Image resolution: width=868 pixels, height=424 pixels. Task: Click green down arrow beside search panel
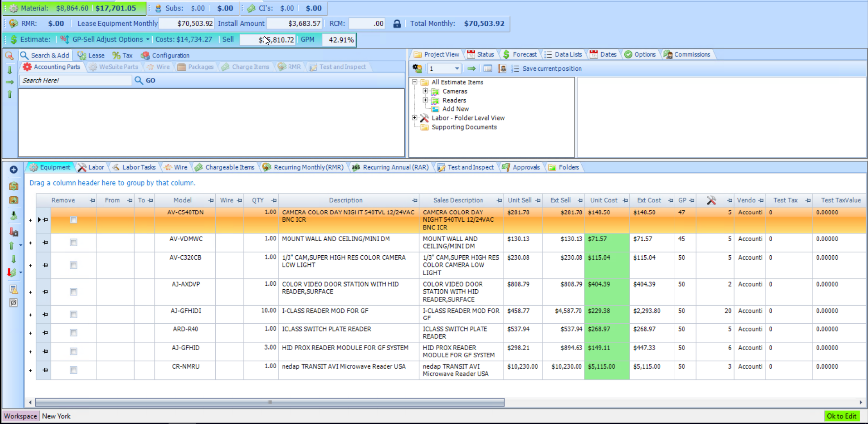click(9, 70)
